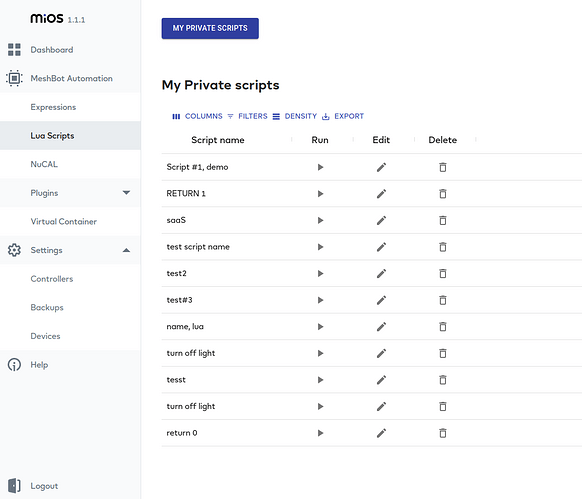The image size is (582, 499).
Task: Click Logout at sidebar bottom
Action: (x=44, y=486)
